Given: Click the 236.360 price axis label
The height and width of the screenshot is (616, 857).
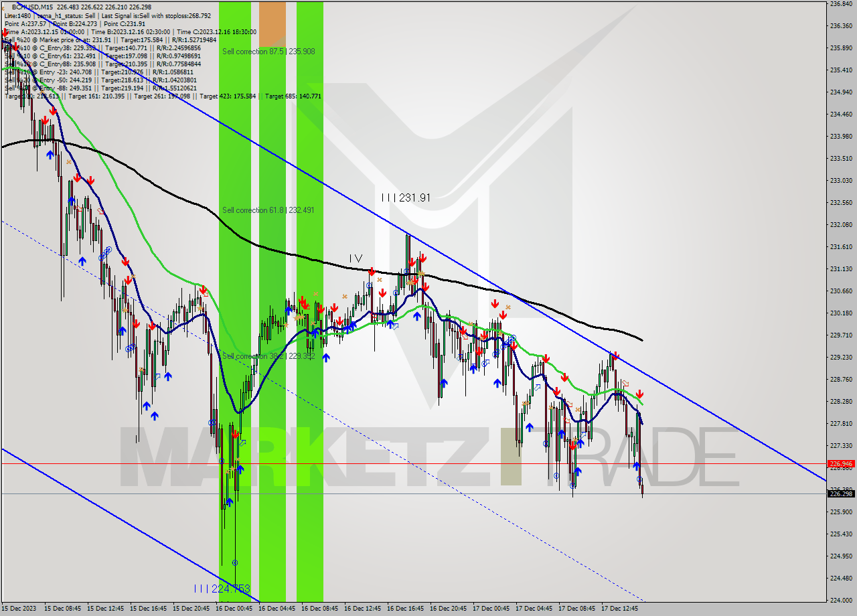Looking at the screenshot, I should click(841, 26).
